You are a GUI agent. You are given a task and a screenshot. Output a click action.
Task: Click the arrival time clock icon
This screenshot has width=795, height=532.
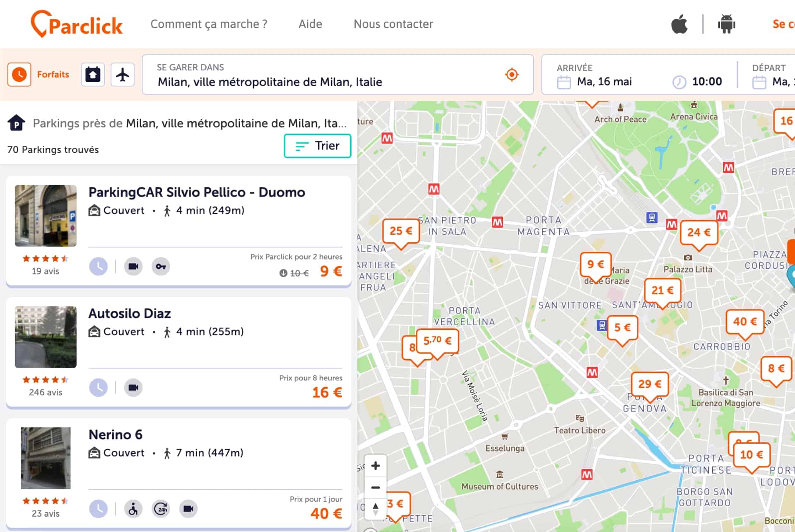(x=679, y=82)
